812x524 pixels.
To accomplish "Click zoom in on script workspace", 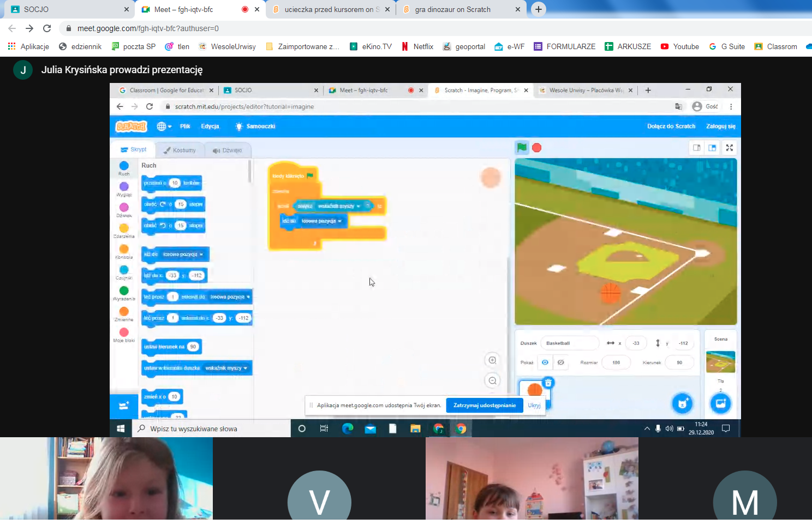I will (x=492, y=360).
